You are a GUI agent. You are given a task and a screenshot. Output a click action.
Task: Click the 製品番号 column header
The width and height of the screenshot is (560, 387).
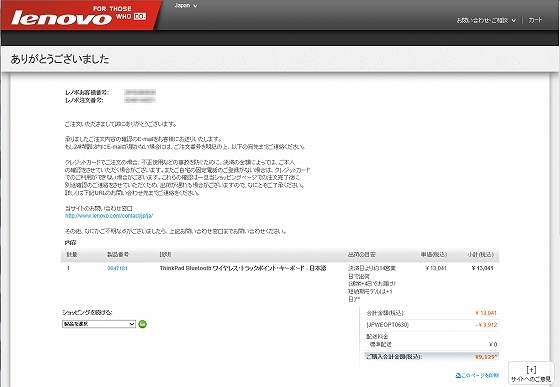click(x=118, y=255)
